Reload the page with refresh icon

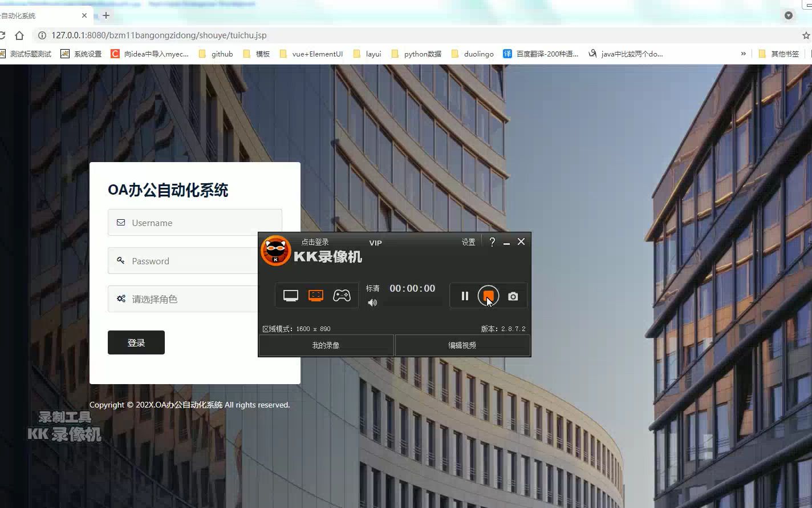[2, 35]
